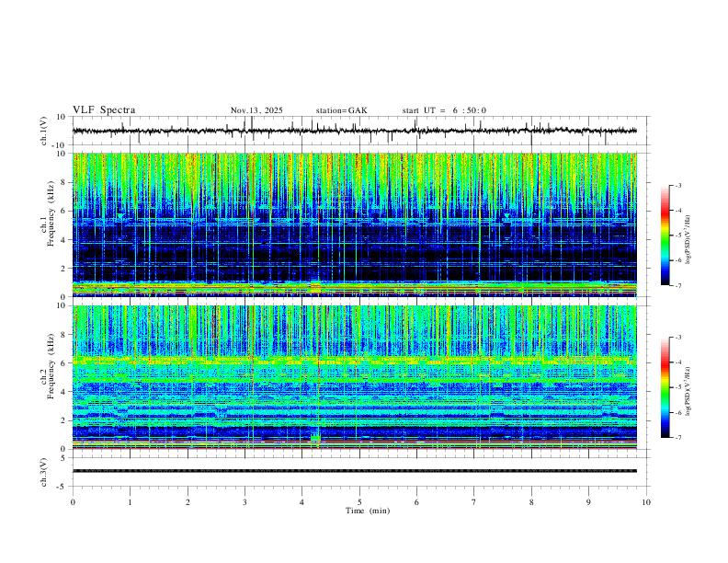Viewport: 728px width, 563px height.
Task: Click the "-4" tick on the ch.2 colorbar
Action: coord(677,362)
